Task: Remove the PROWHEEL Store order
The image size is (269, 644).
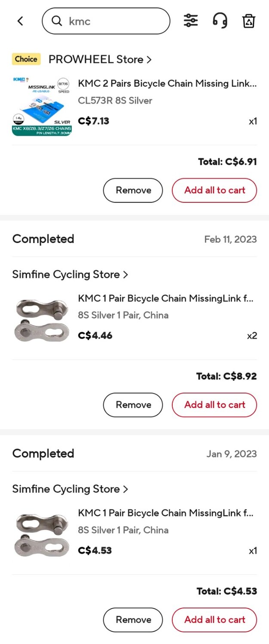Action: pyautogui.click(x=133, y=190)
